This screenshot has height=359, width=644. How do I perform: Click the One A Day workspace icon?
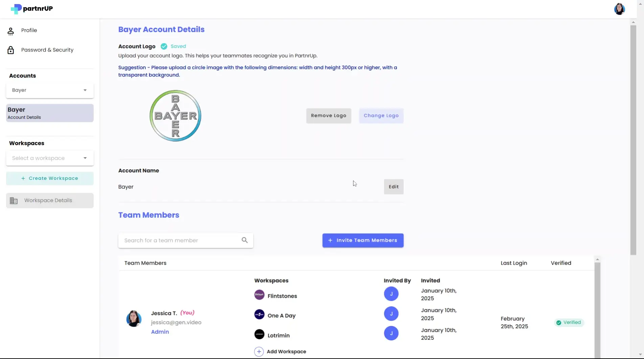pos(259,314)
